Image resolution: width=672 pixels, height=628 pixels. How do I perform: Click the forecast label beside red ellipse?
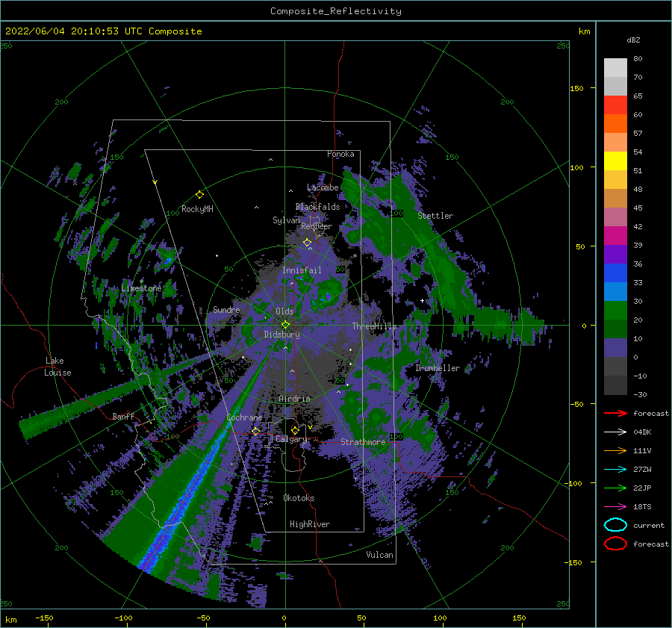click(651, 544)
